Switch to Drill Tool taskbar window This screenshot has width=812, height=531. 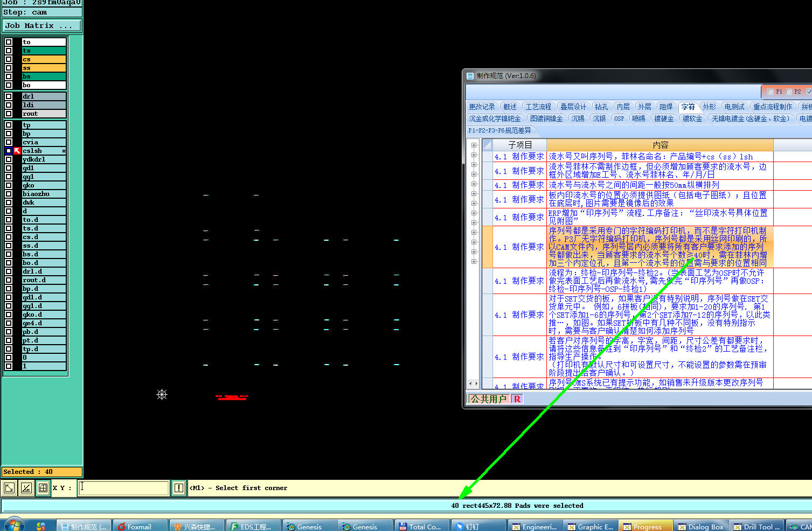tap(757, 526)
